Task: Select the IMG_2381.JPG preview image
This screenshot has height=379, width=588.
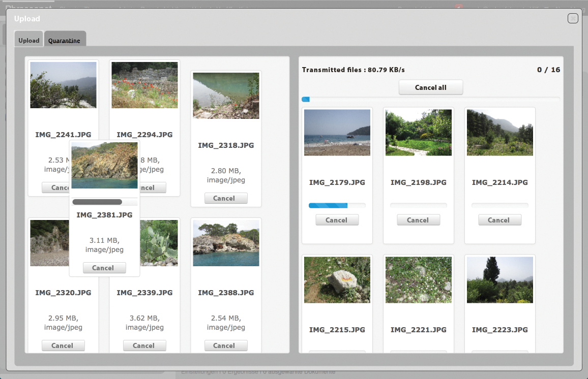Action: 104,165
